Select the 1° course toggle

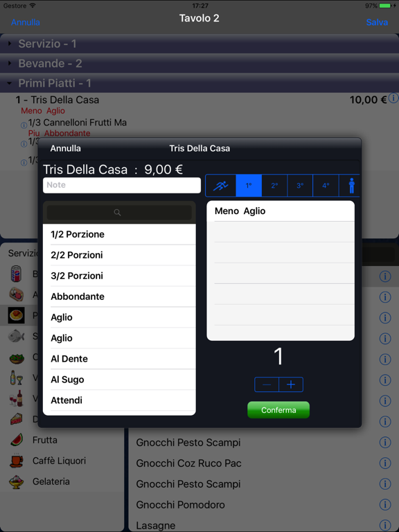(x=249, y=186)
